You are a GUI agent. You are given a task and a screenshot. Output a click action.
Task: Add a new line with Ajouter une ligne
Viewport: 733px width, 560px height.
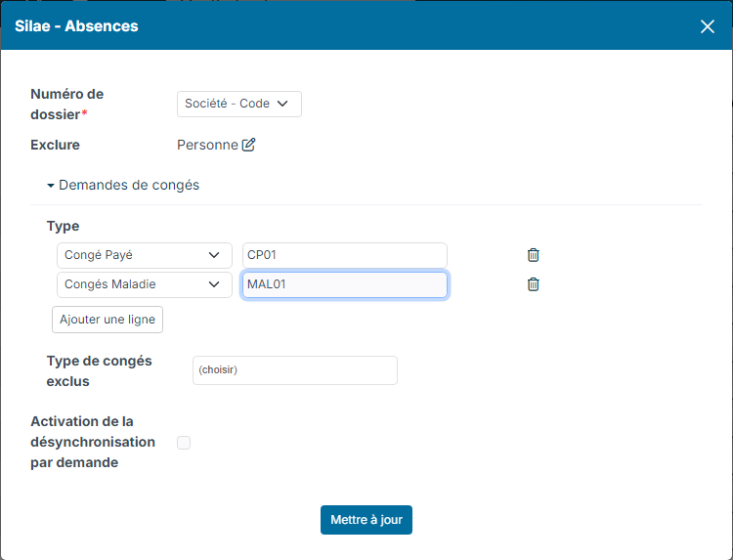(108, 320)
